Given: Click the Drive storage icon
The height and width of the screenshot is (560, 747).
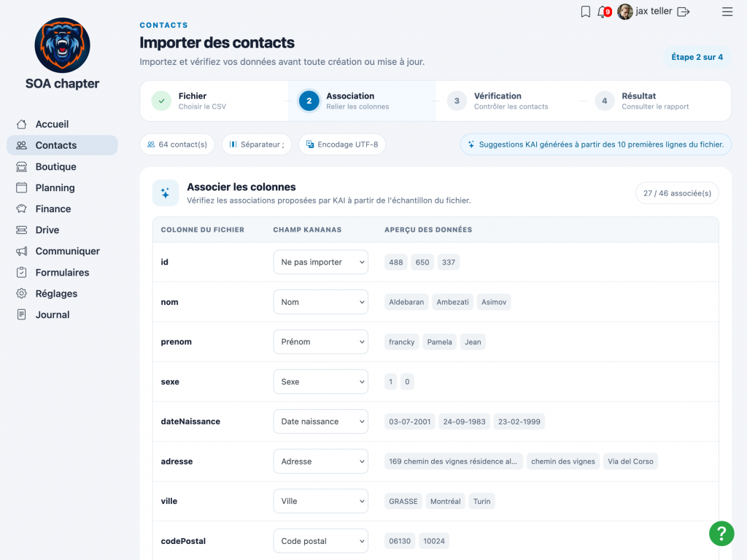Looking at the screenshot, I should pos(21,230).
